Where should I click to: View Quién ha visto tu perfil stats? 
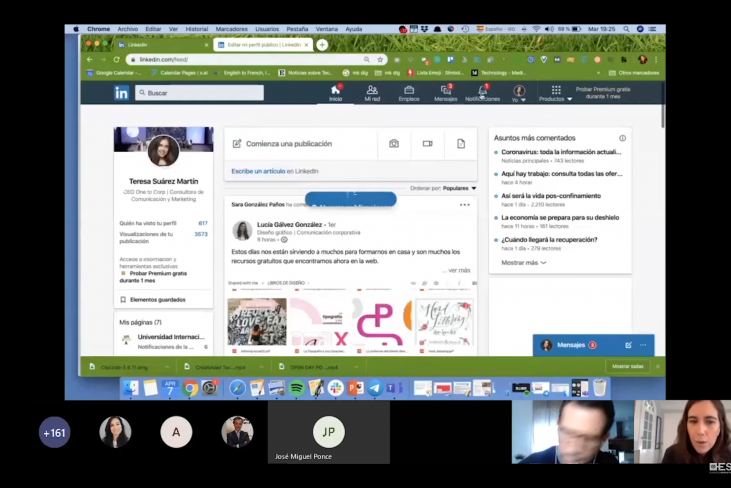(163, 223)
